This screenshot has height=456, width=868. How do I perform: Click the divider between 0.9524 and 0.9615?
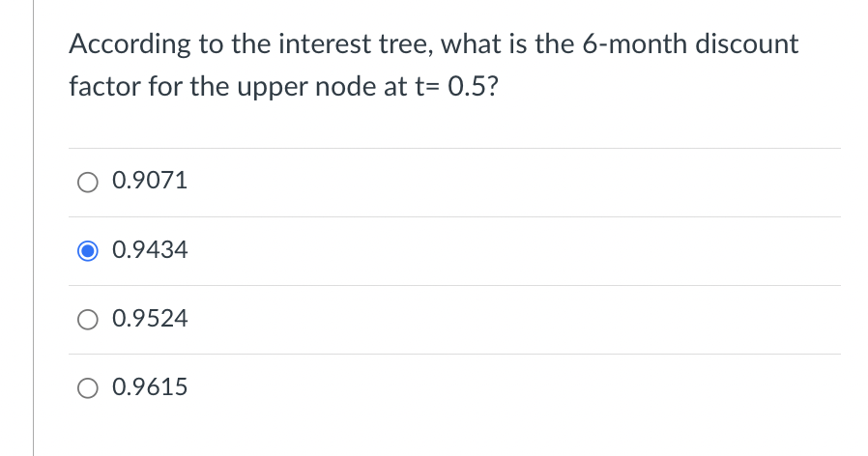pyautogui.click(x=454, y=354)
